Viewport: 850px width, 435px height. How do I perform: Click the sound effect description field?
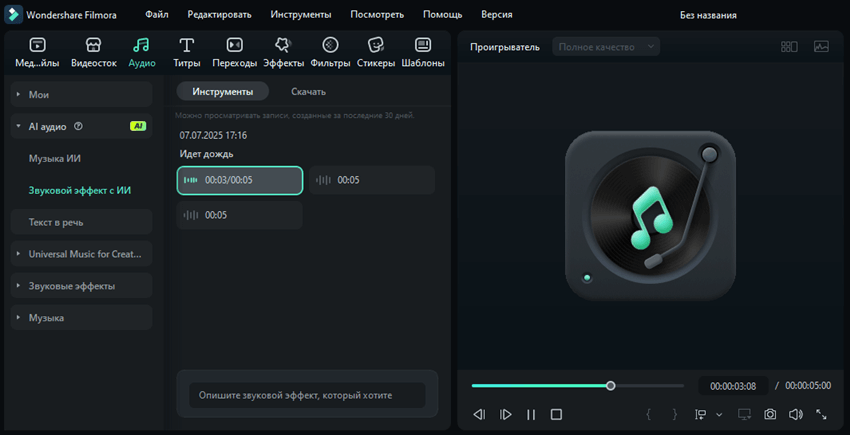[x=307, y=395]
